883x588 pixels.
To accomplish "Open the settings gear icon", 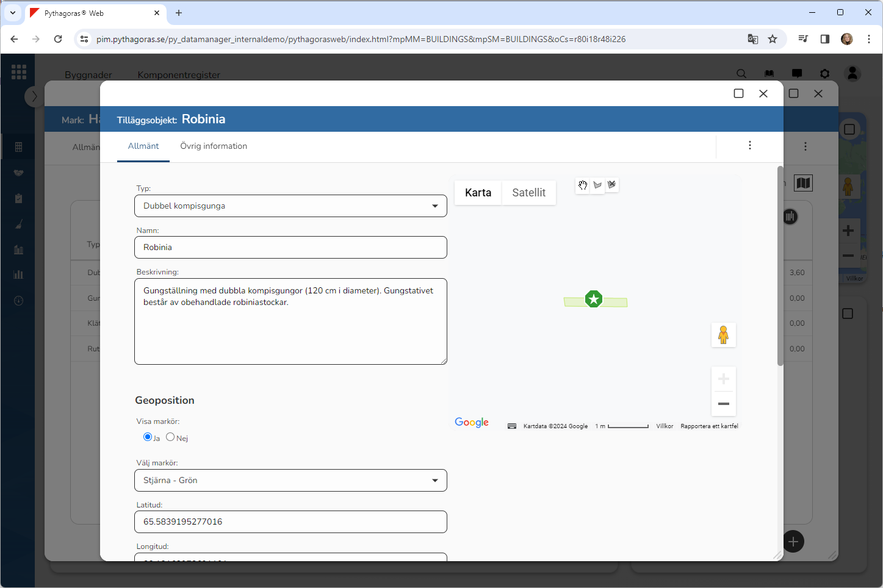I will 824,74.
